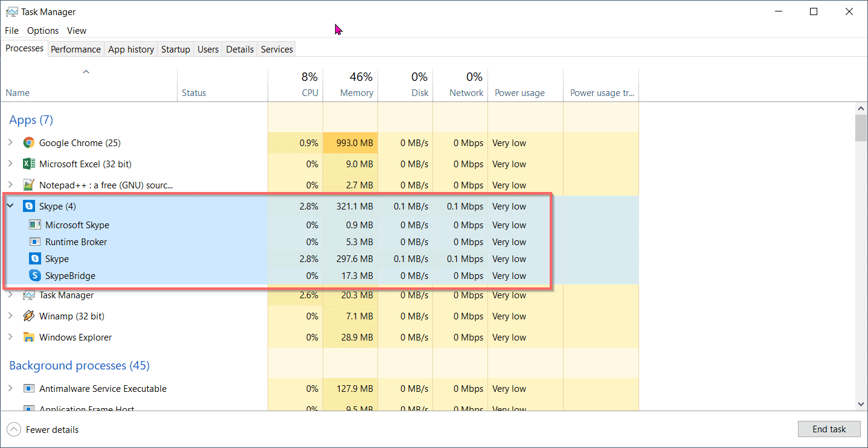
Task: Click the Microsoft Excel icon
Action: (28, 164)
